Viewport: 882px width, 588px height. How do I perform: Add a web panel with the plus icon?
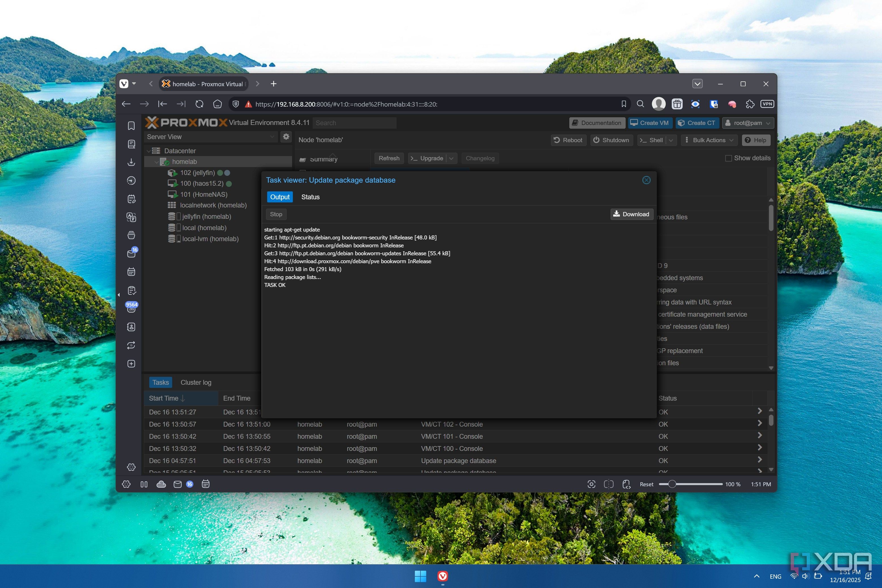coord(131,364)
